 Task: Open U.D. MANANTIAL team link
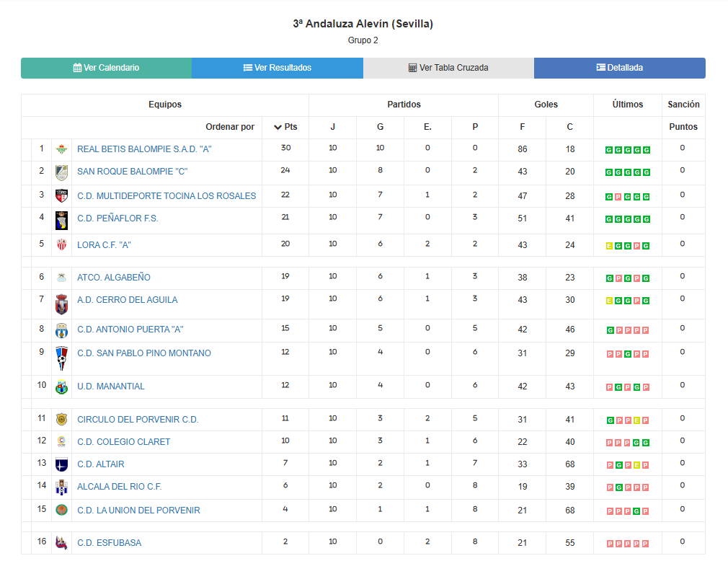click(110, 386)
